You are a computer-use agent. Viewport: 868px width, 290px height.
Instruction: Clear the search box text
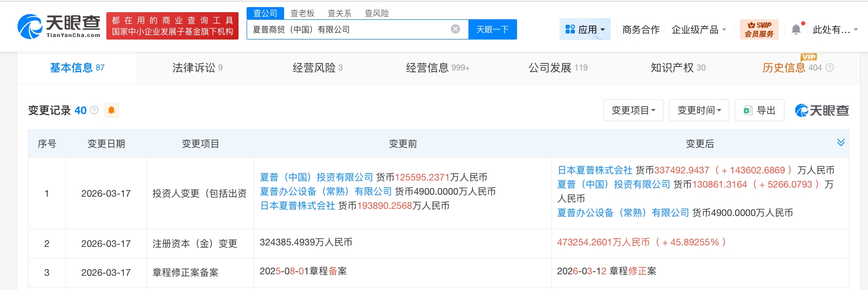click(x=455, y=29)
